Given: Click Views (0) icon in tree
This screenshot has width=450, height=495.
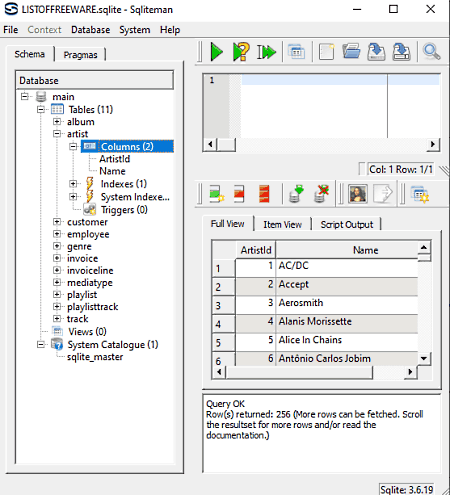Looking at the screenshot, I should [x=57, y=331].
